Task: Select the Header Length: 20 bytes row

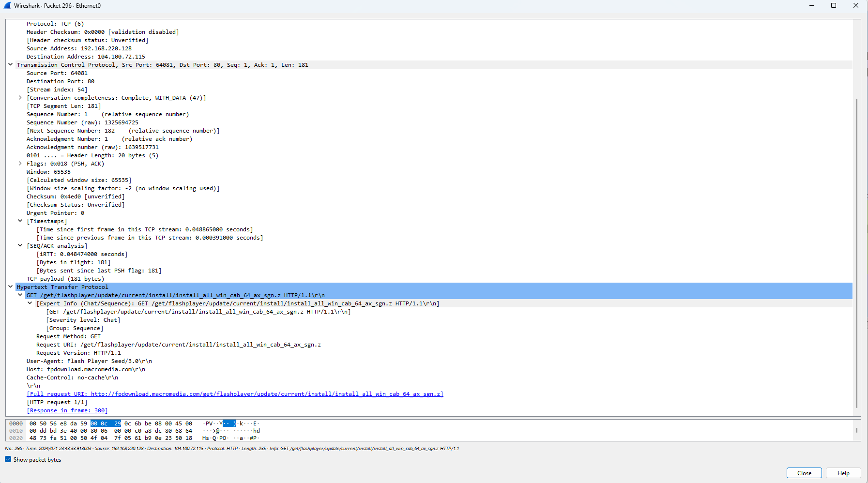Action: (x=92, y=155)
